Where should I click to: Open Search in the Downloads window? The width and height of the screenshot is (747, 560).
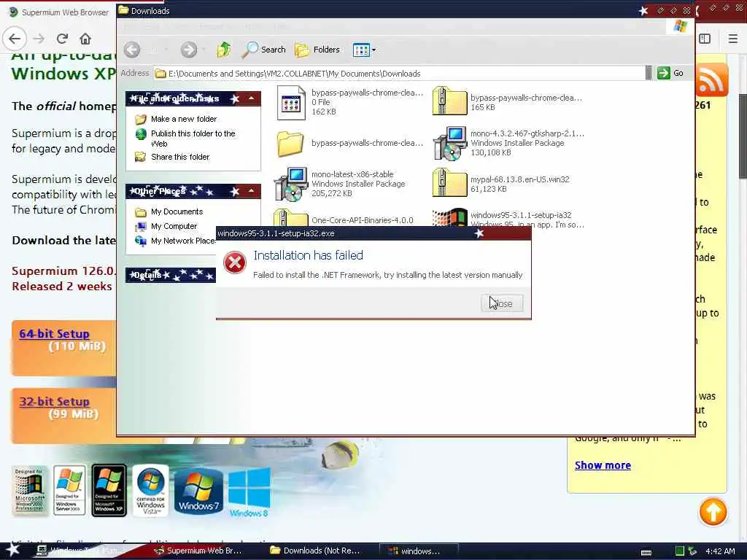pos(263,50)
